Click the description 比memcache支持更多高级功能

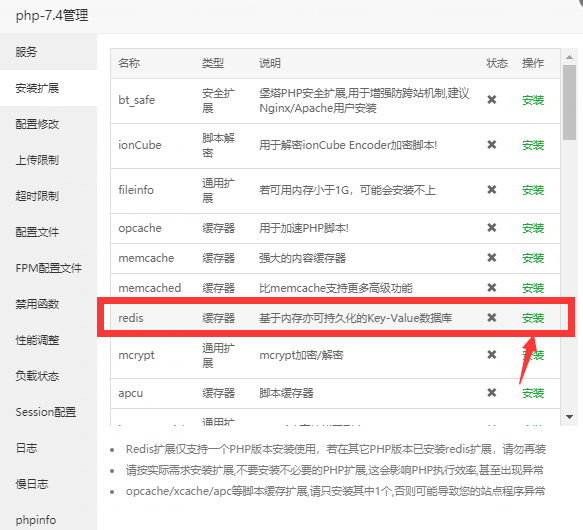(x=336, y=288)
